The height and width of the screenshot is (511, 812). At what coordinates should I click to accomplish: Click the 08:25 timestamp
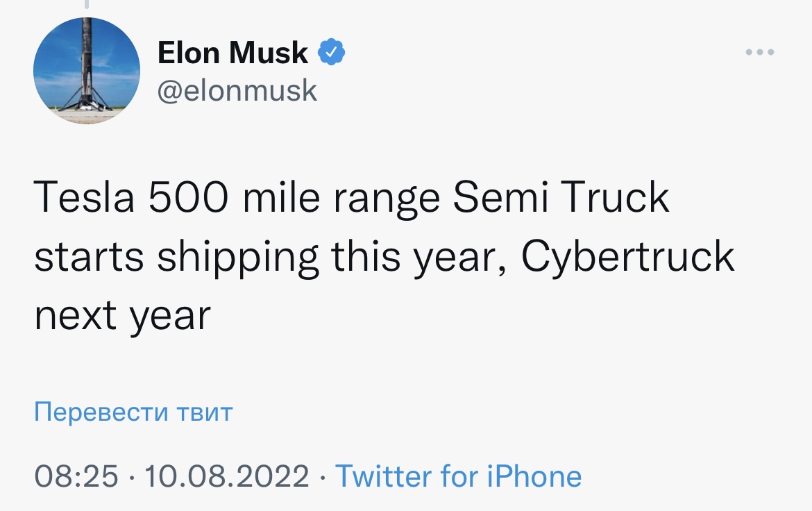tap(76, 476)
